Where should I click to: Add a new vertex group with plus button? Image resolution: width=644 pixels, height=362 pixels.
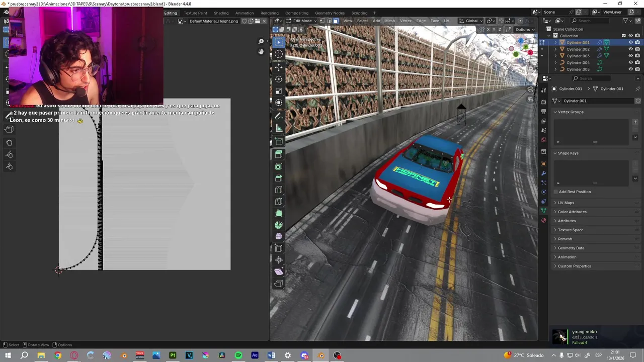click(635, 122)
